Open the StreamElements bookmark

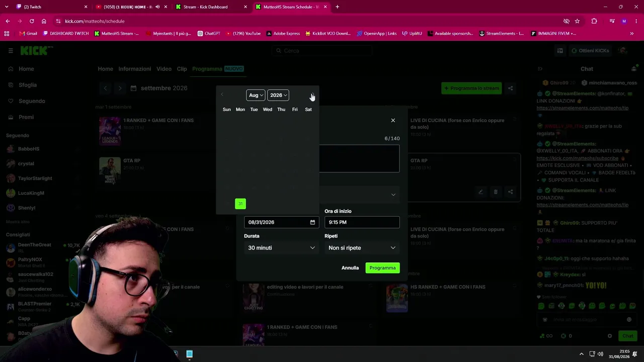[x=502, y=34]
